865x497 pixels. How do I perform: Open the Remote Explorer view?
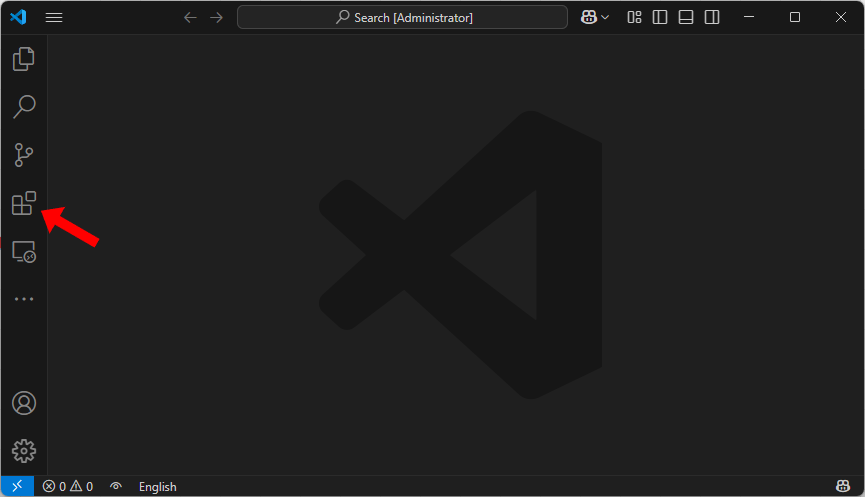(x=24, y=252)
